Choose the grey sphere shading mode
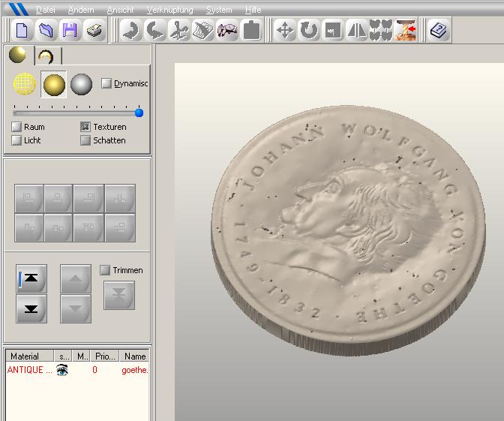 [x=81, y=85]
